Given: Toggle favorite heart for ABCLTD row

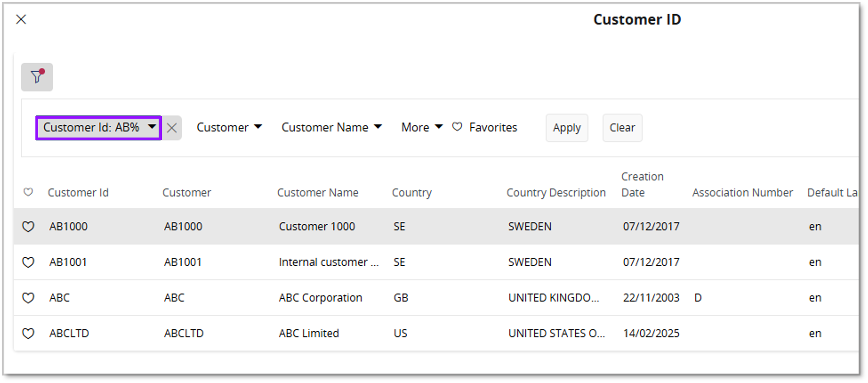Looking at the screenshot, I should coord(28,334).
